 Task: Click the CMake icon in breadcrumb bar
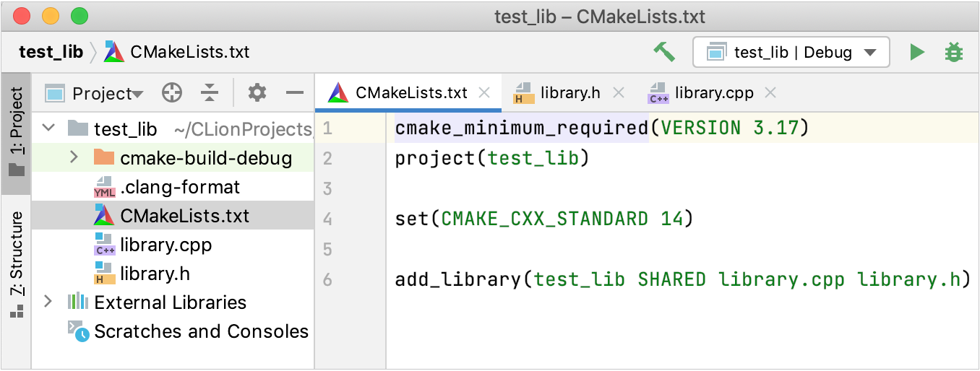114,51
